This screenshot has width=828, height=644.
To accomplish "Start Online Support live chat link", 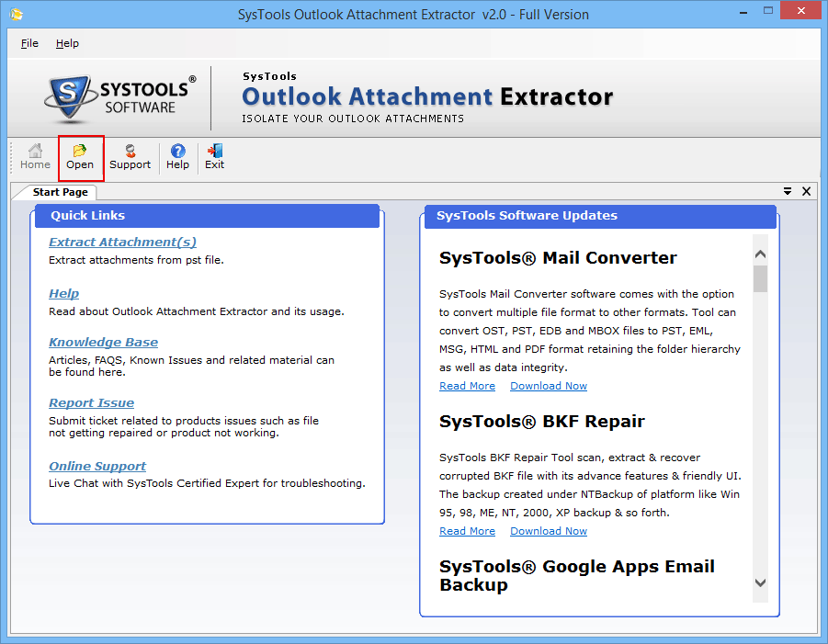I will coord(97,467).
